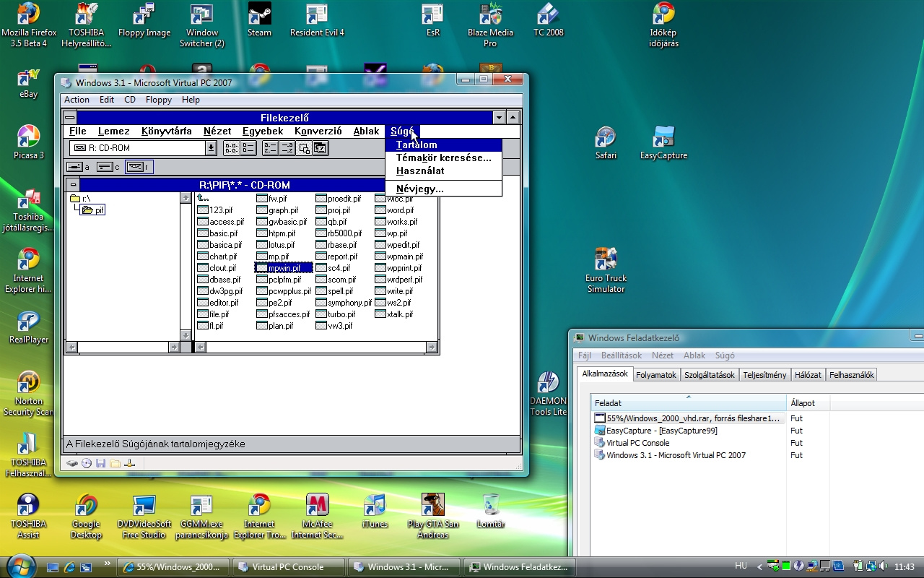Open Beállítások menu in Feladatkezelő
Viewport: 924px width, 578px height.
[622, 355]
